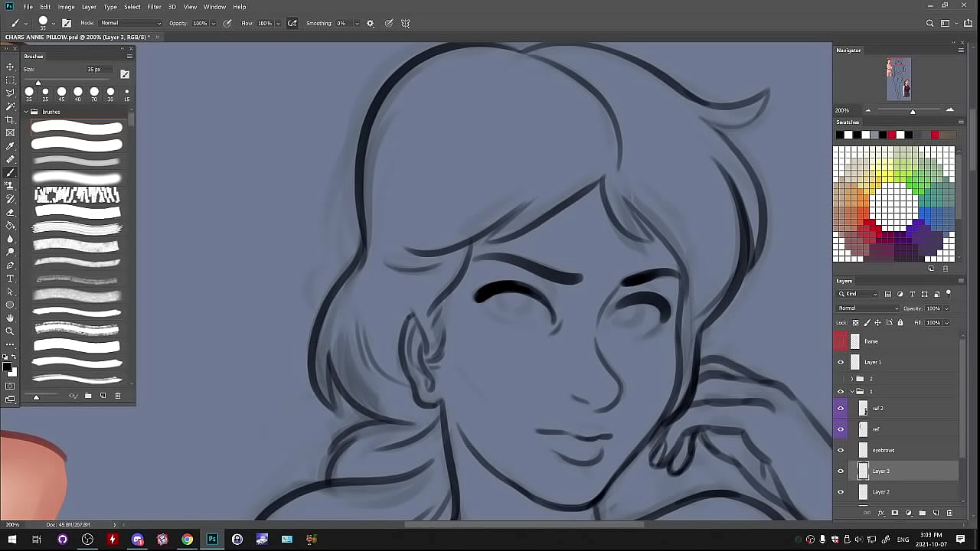Select the Eraser tool

pos(10,212)
